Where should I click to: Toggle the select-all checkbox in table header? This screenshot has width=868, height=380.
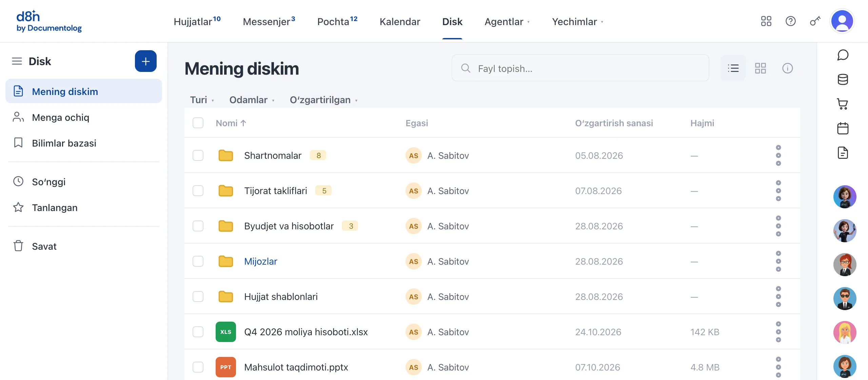tap(198, 123)
